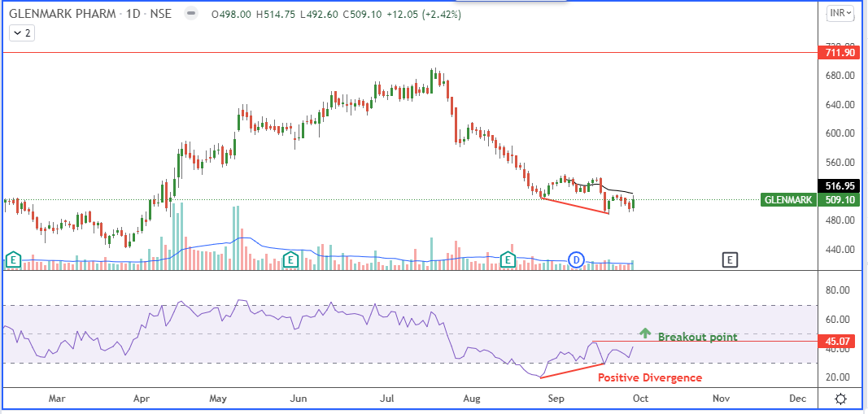This screenshot has height=414, width=868.
Task: Click the May label on time axis
Action: click(x=218, y=398)
